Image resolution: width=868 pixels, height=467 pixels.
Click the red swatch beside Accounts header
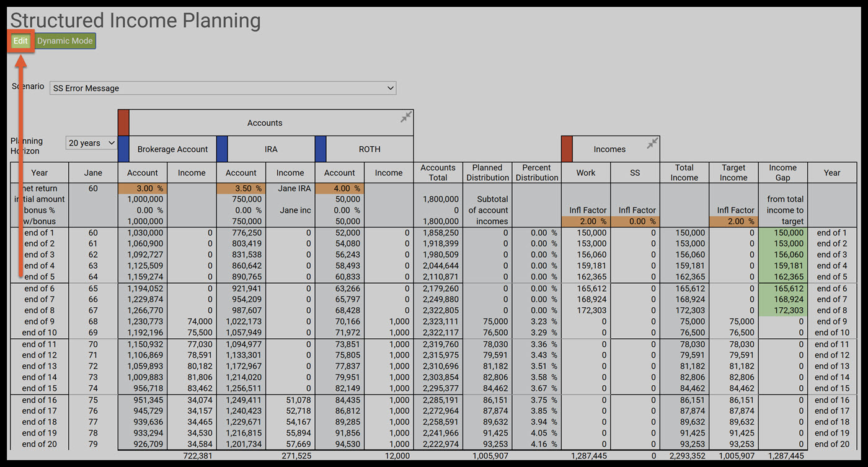123,123
